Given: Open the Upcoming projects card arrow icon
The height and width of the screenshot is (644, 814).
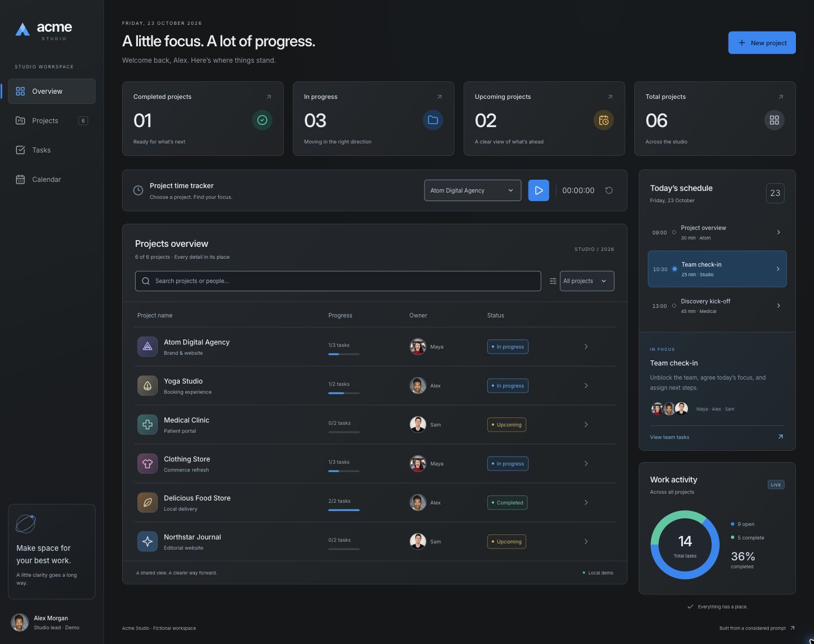Looking at the screenshot, I should coord(610,97).
